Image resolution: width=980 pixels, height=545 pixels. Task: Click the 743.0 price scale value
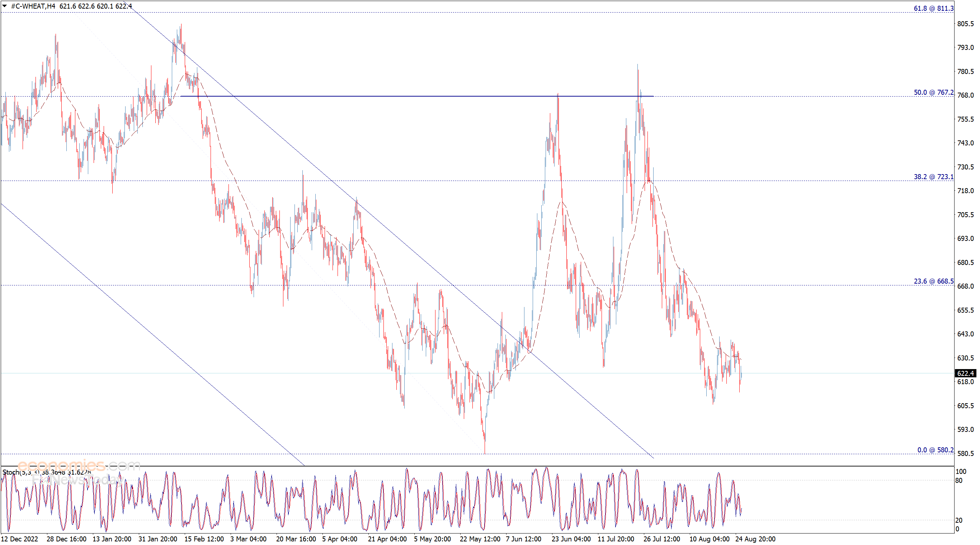[x=966, y=143]
